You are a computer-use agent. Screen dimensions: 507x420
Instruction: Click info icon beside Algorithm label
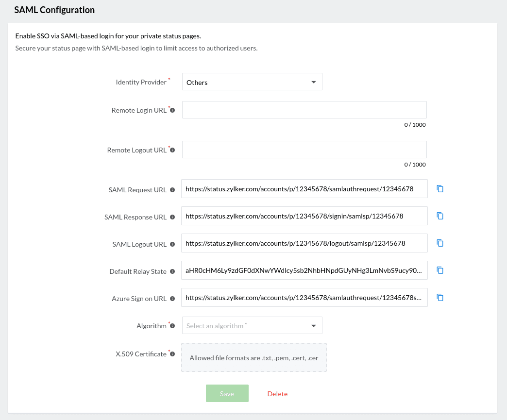[172, 326]
